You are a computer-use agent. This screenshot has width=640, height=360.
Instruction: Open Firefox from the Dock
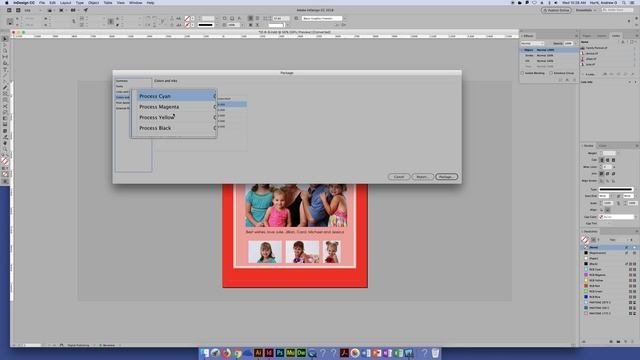[226, 353]
